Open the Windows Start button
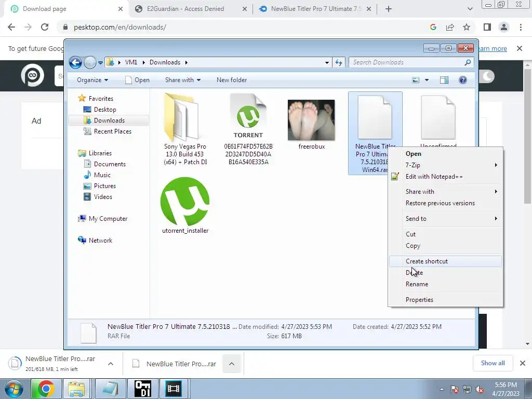The image size is (532, 399). point(14,389)
